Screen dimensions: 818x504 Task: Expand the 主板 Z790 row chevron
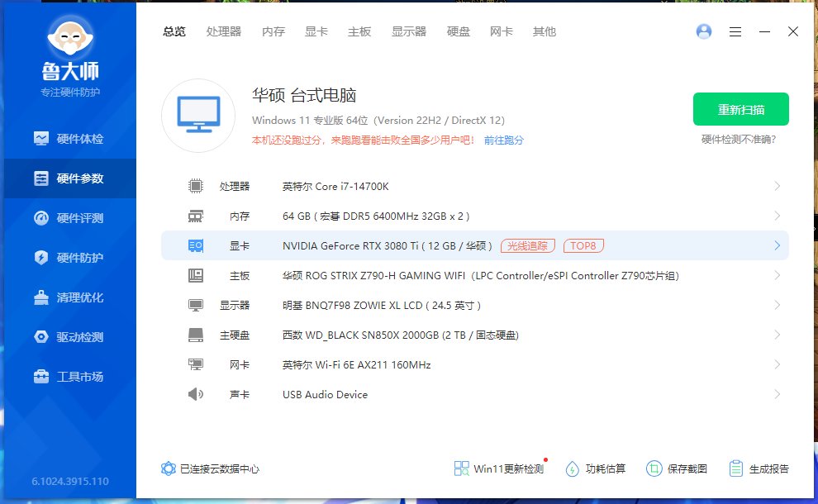tap(776, 275)
